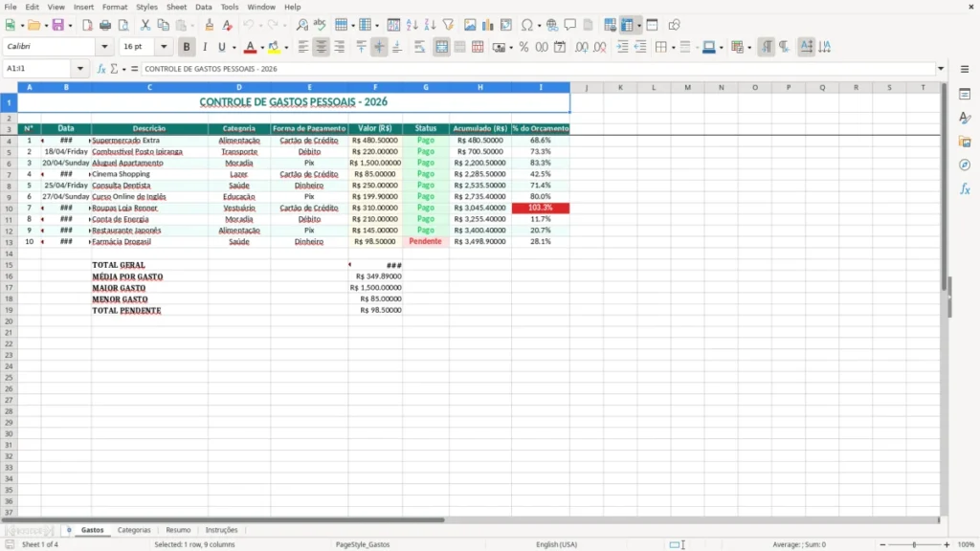Open the font name dropdown

(x=104, y=46)
